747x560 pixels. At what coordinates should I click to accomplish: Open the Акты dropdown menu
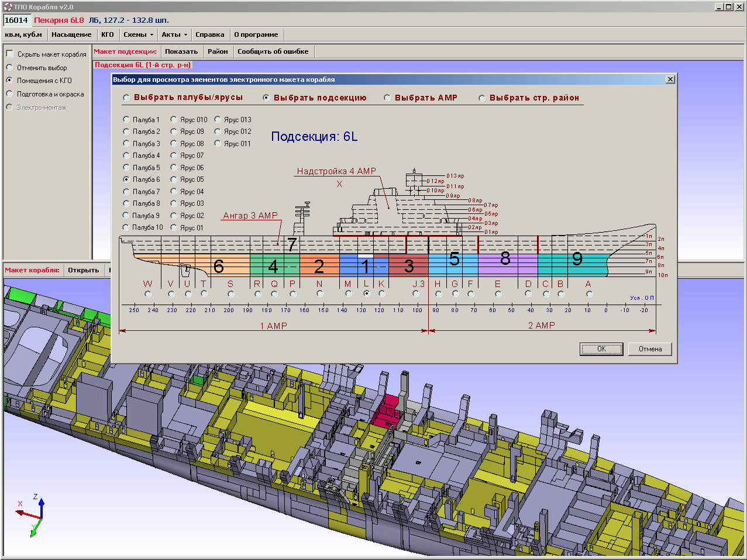click(174, 34)
